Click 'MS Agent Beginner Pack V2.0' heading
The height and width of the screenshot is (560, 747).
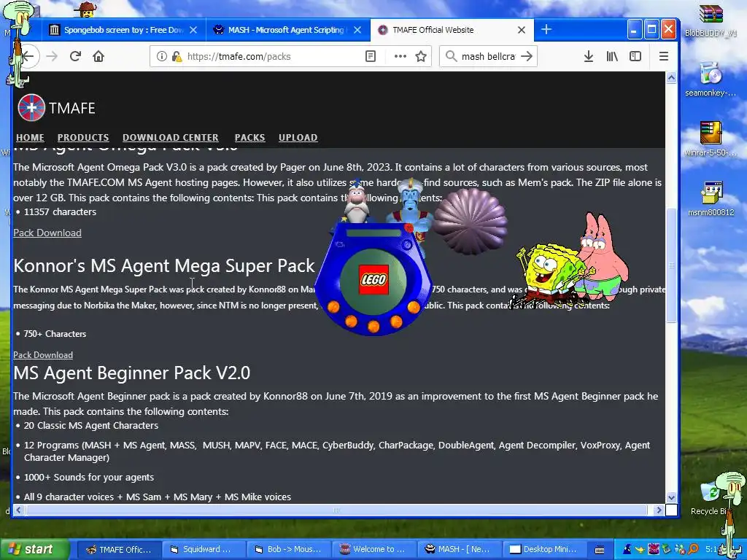[132, 373]
